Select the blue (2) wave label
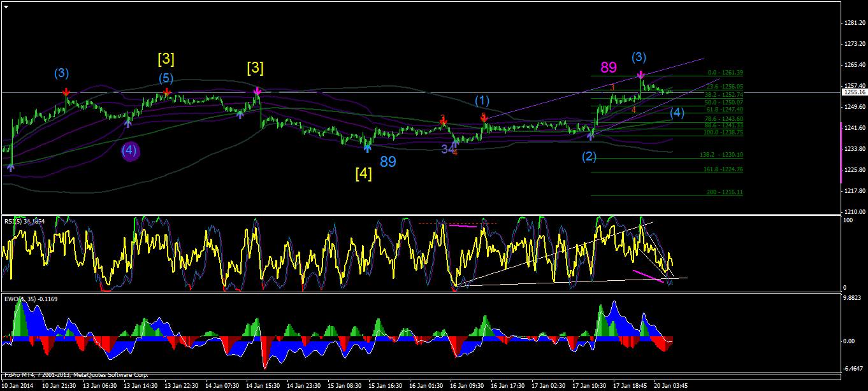This screenshot has width=868, height=391. pyautogui.click(x=589, y=157)
